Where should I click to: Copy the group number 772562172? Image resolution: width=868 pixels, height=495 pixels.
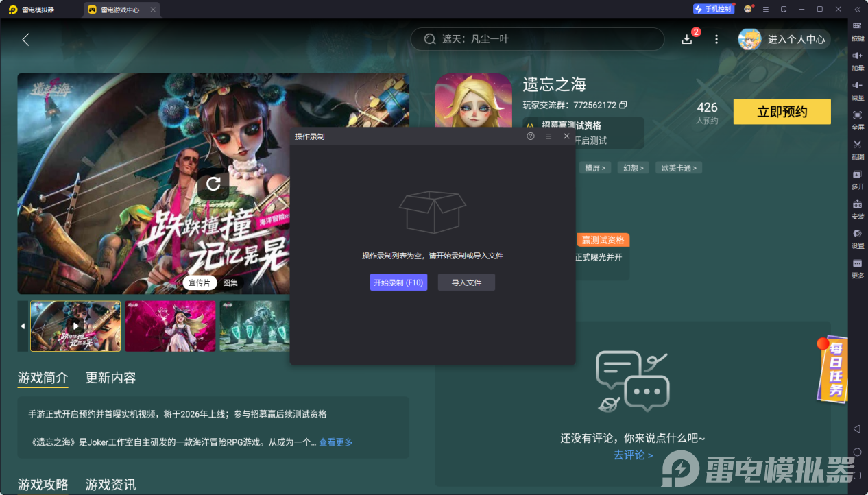click(x=623, y=105)
